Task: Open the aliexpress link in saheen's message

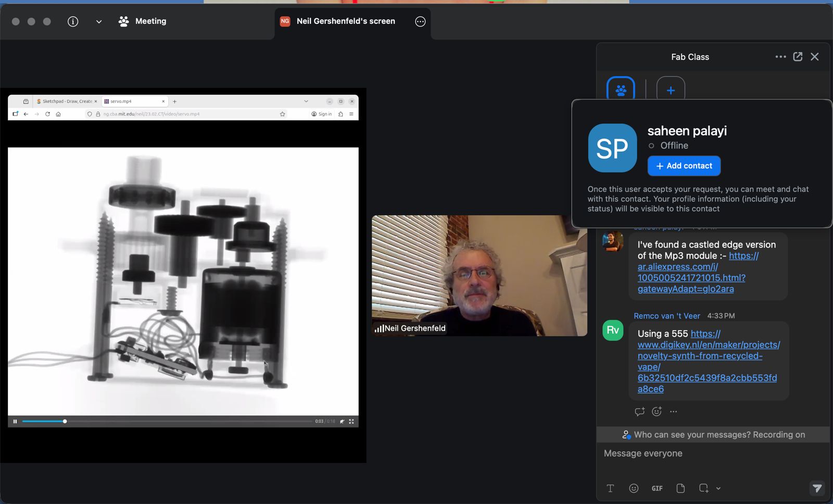Action: pyautogui.click(x=698, y=272)
